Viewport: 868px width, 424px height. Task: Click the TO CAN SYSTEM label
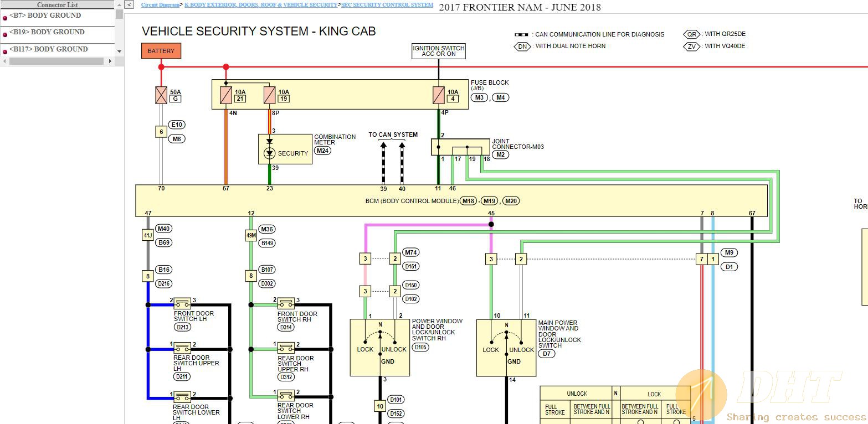click(393, 135)
